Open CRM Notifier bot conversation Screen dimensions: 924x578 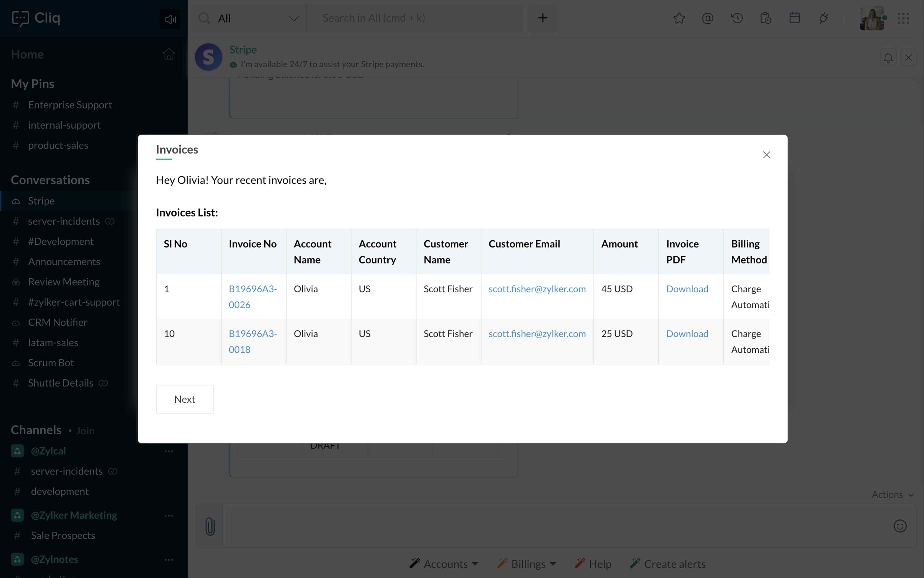[58, 322]
